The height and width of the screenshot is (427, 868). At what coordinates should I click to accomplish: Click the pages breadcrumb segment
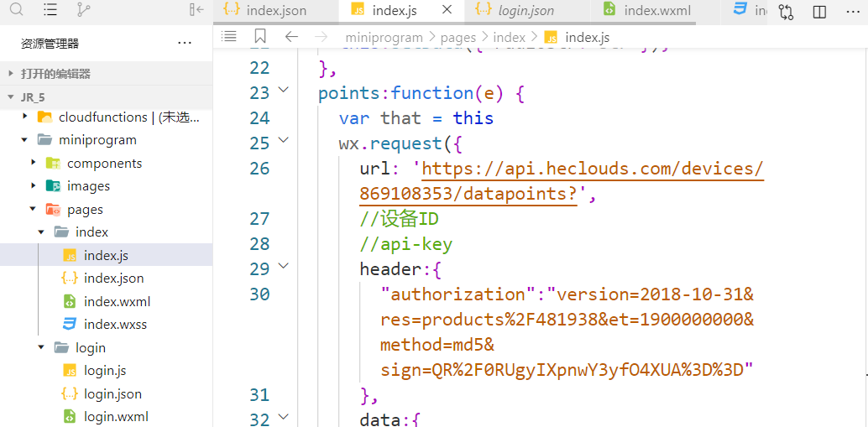pyautogui.click(x=458, y=37)
